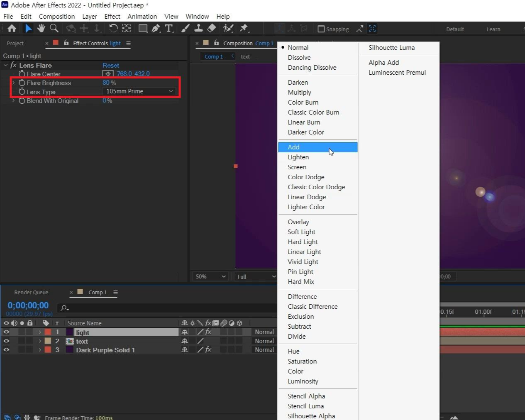Click the red label color of light layer
This screenshot has width=525, height=420.
48,332
